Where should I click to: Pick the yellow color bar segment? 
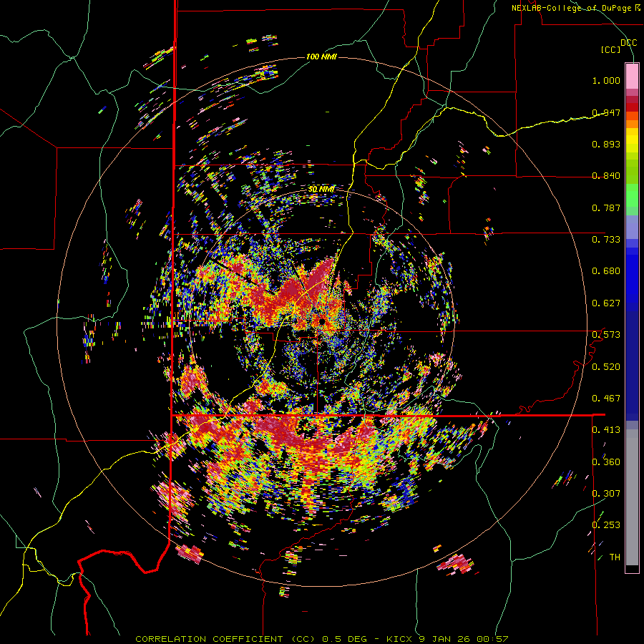coord(632,140)
